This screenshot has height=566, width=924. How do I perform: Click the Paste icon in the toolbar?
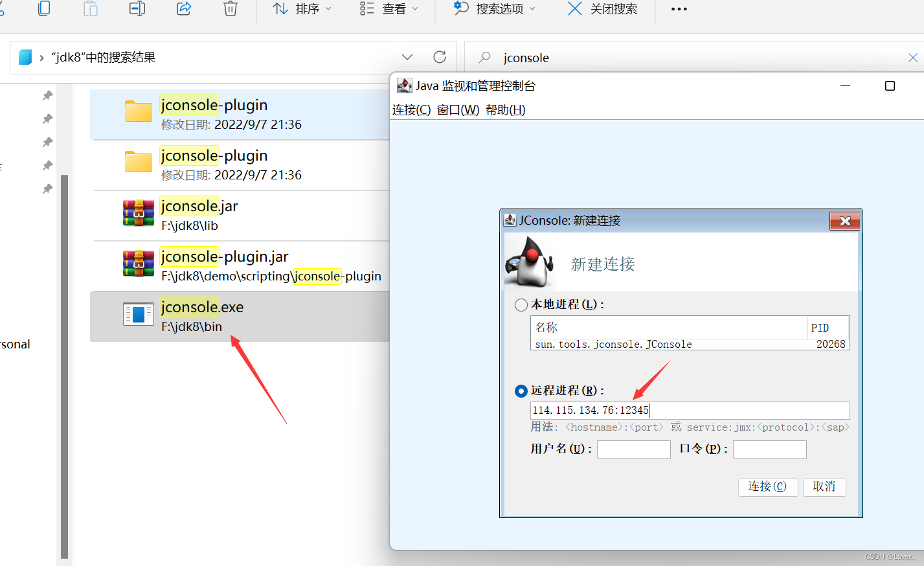(x=89, y=9)
